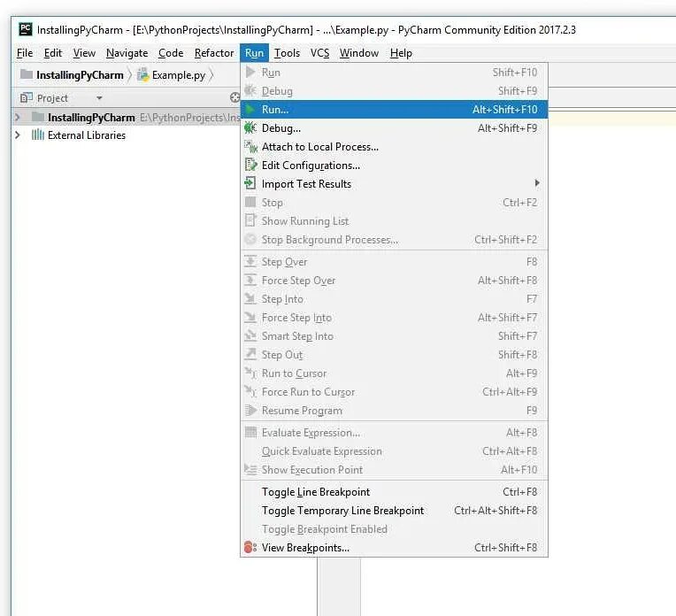Open the Refactor menu
Image resolution: width=676 pixels, height=616 pixels.
tap(214, 53)
